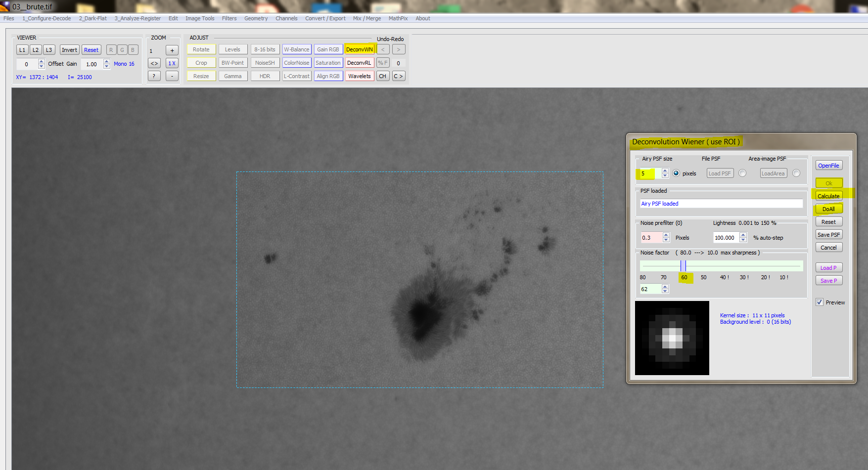Select the Area-image PSF radio button
The height and width of the screenshot is (470, 868).
coord(796,173)
